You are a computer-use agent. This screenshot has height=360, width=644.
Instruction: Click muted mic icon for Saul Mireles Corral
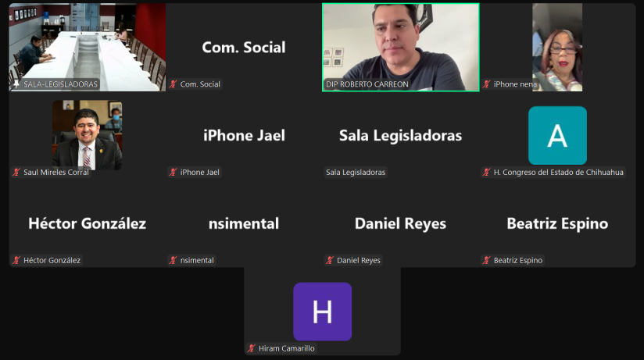coord(16,173)
